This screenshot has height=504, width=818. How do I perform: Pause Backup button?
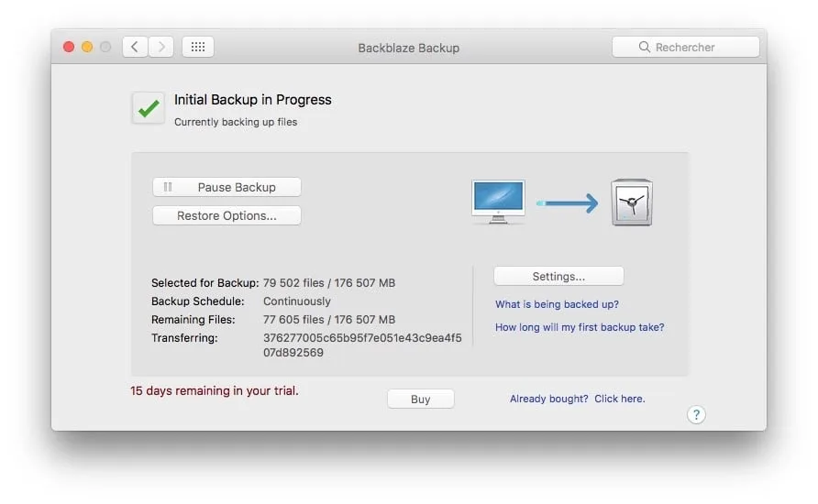coord(227,187)
